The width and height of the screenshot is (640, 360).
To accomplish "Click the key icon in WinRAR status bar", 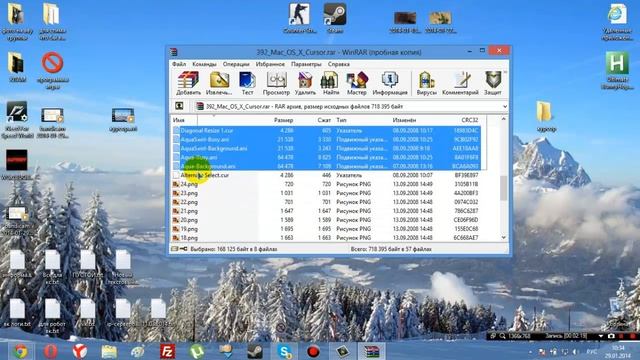I will tap(183, 249).
